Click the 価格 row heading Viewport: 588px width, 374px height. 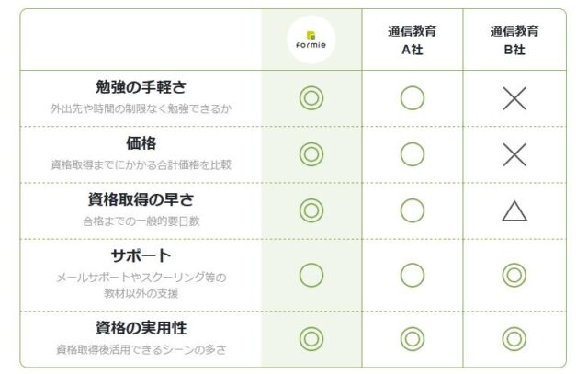pyautogui.click(x=141, y=143)
